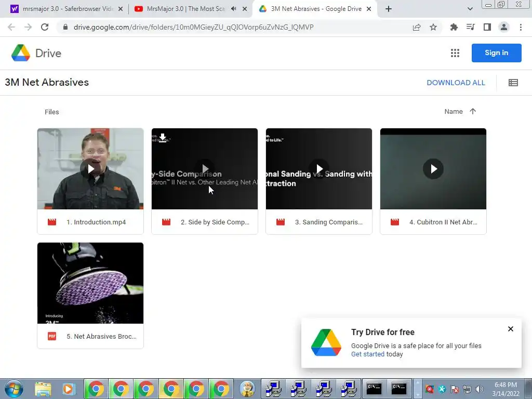
Task: Click the PDF icon beside 5. Net Abrasives
Action: 52,336
